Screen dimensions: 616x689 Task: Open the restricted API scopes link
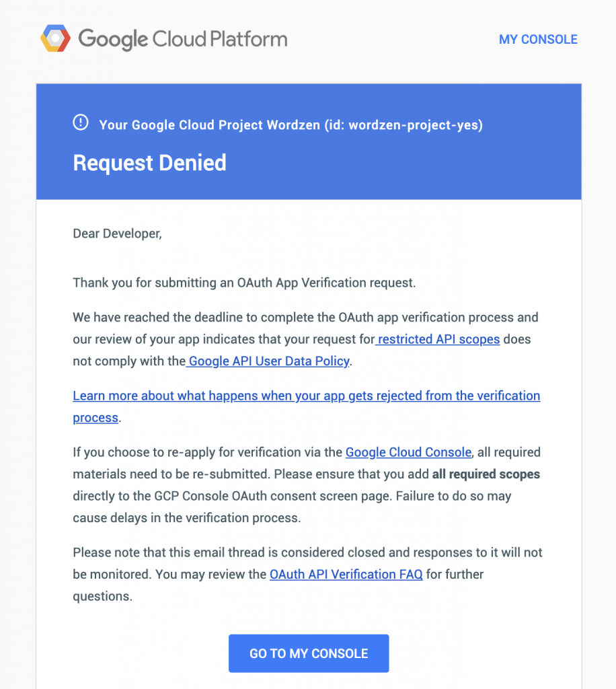click(438, 339)
